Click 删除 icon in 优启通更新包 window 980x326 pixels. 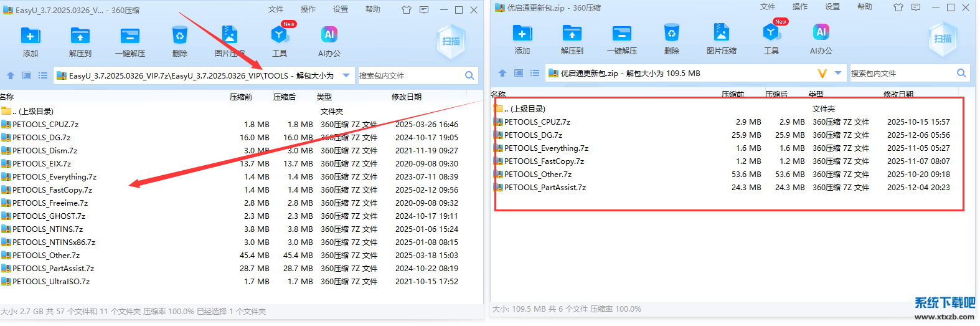[672, 33]
